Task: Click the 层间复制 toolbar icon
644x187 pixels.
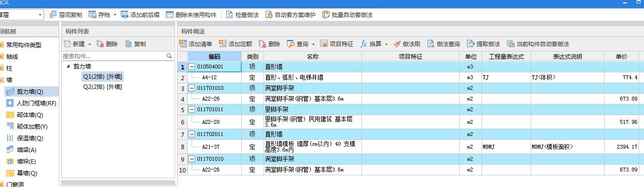Action: 53,15
